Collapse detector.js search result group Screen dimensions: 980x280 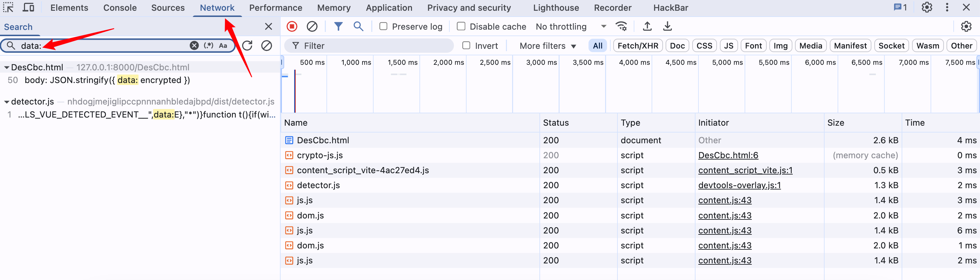pos(7,102)
